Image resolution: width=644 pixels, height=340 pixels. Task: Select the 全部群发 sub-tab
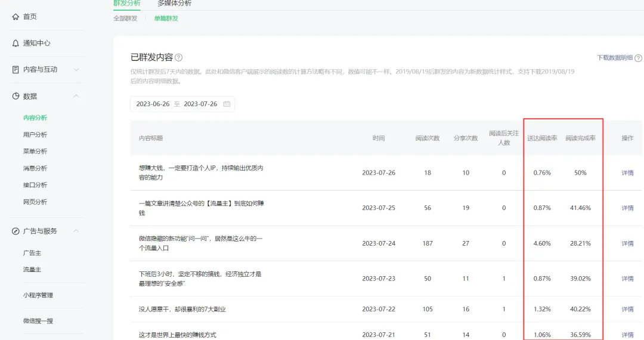coord(125,18)
